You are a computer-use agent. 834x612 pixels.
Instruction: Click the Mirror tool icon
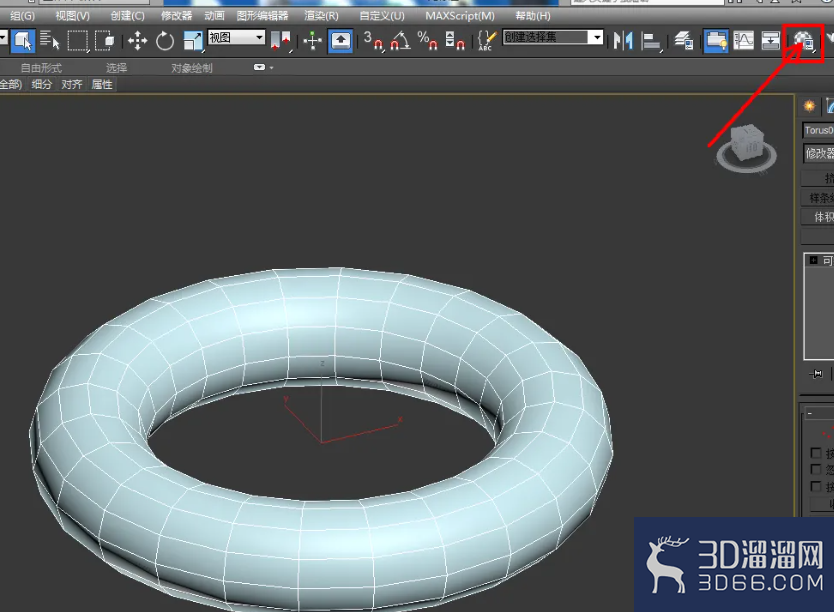point(623,41)
